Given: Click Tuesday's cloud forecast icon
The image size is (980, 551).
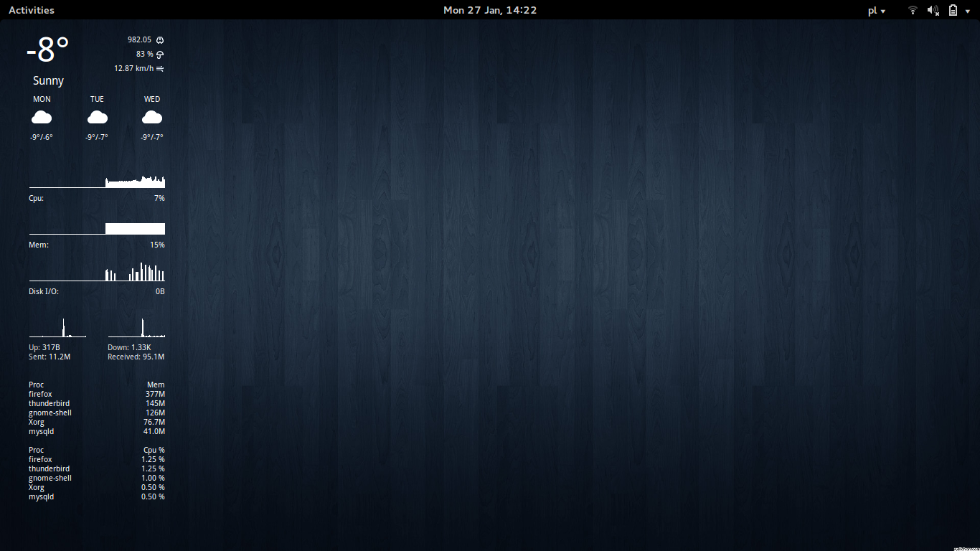Looking at the screenshot, I should pos(97,116).
